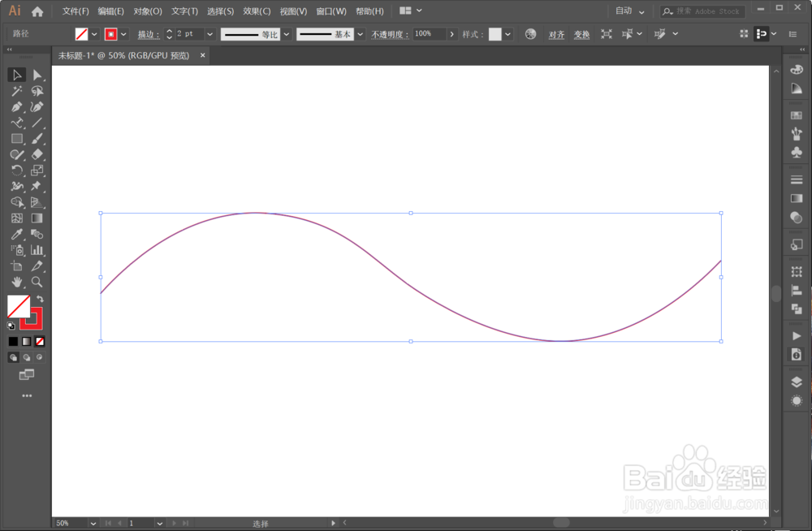812x531 pixels.
Task: Click 描边 stroke panel link
Action: [x=148, y=34]
